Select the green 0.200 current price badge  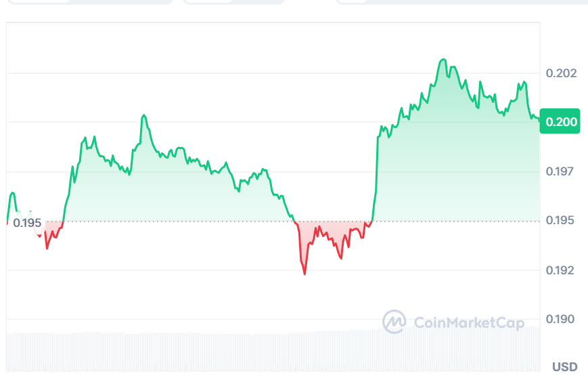(x=560, y=122)
